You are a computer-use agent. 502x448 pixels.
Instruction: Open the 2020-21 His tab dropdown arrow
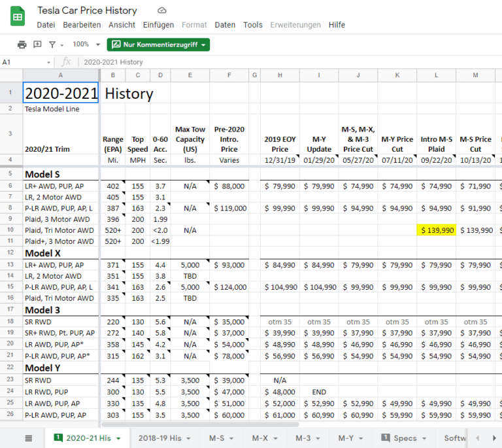[118, 438]
